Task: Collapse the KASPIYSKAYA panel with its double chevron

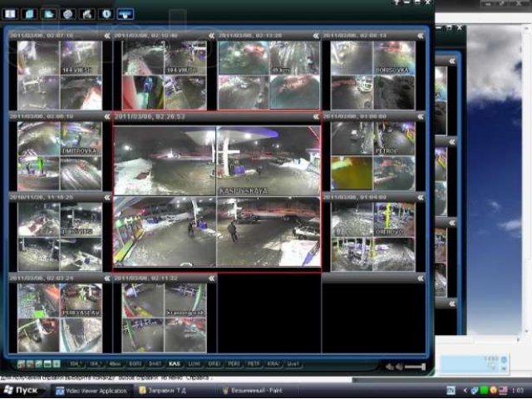Action: click(x=316, y=116)
